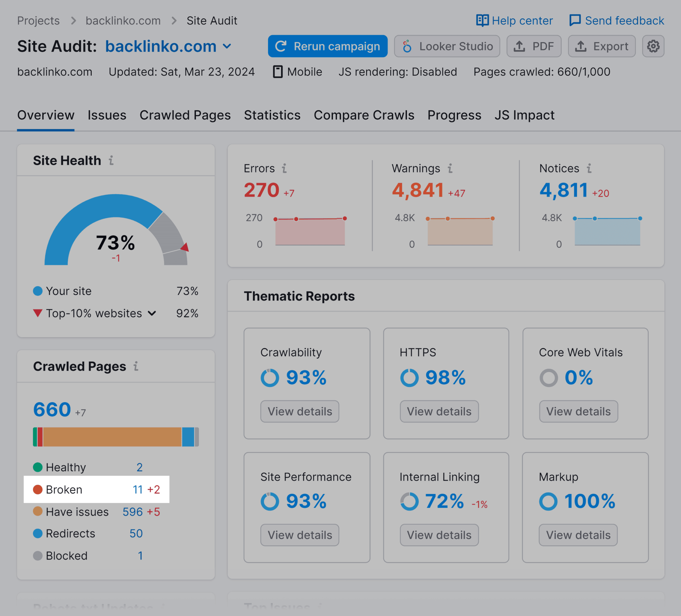Expand the Top-10% websites dropdown
This screenshot has width=681, height=616.
coord(152,313)
